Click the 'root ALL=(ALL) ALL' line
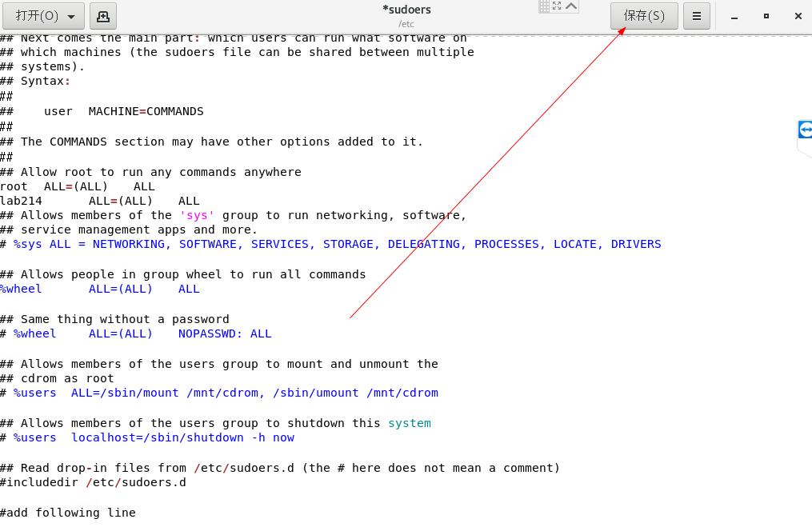Screen dimensions: 812x531 click(77, 186)
